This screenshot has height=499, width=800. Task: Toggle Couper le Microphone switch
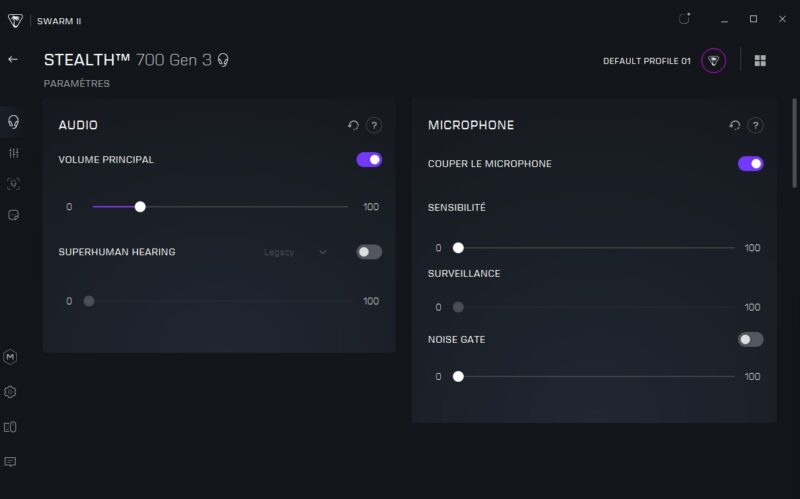tap(751, 164)
